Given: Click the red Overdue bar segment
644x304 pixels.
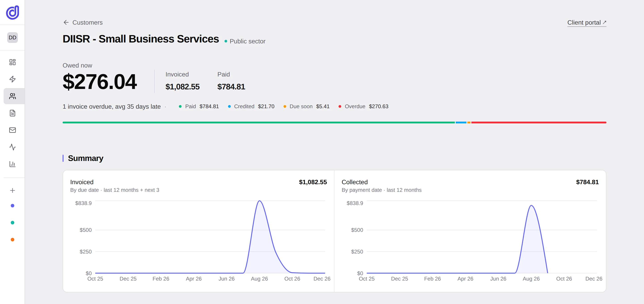Looking at the screenshot, I should (x=539, y=122).
